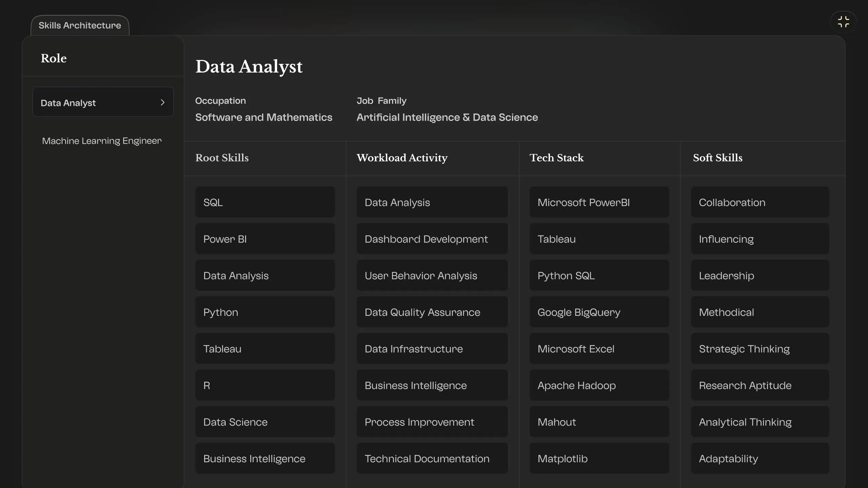
Task: Open the Process Improvement activity
Action: pos(432,422)
